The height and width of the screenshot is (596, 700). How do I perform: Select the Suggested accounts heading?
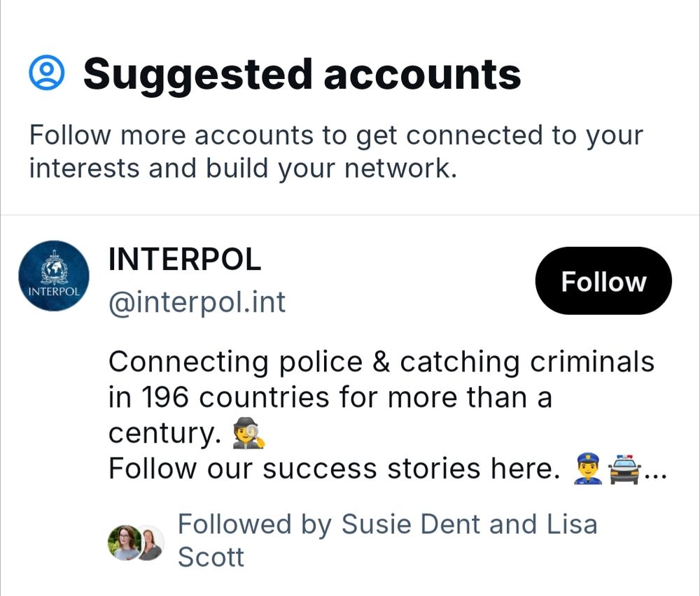[302, 73]
